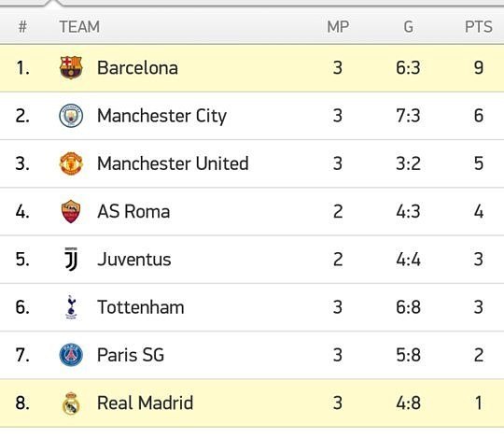Select the Juventus table row
This screenshot has width=504, height=438.
pyautogui.click(x=252, y=260)
